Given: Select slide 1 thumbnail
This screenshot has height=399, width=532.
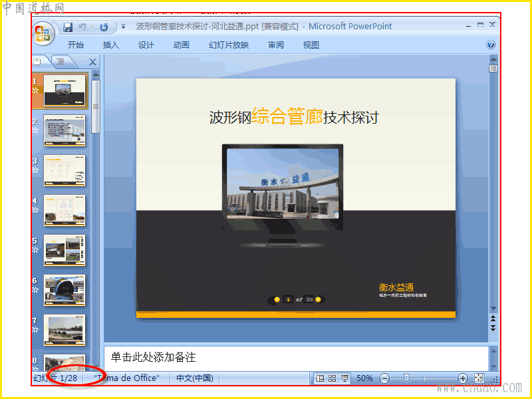Looking at the screenshot, I should [x=65, y=90].
